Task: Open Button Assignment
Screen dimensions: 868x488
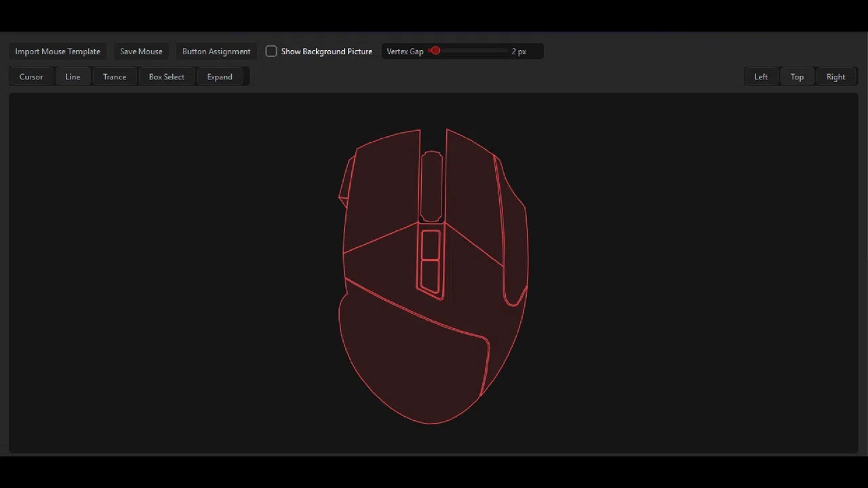Action: [x=216, y=52]
